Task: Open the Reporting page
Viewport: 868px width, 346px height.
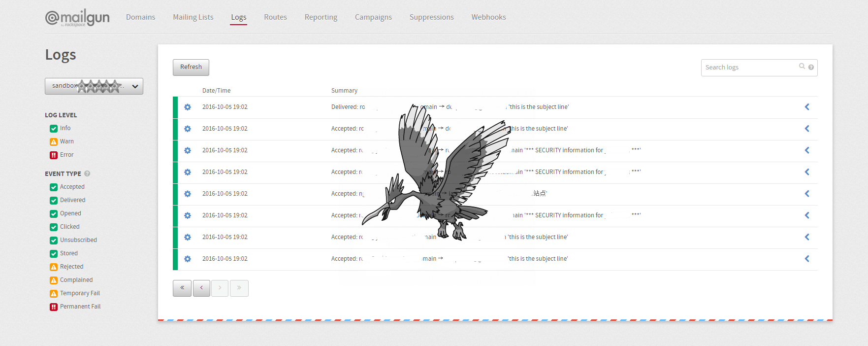Action: pos(321,17)
